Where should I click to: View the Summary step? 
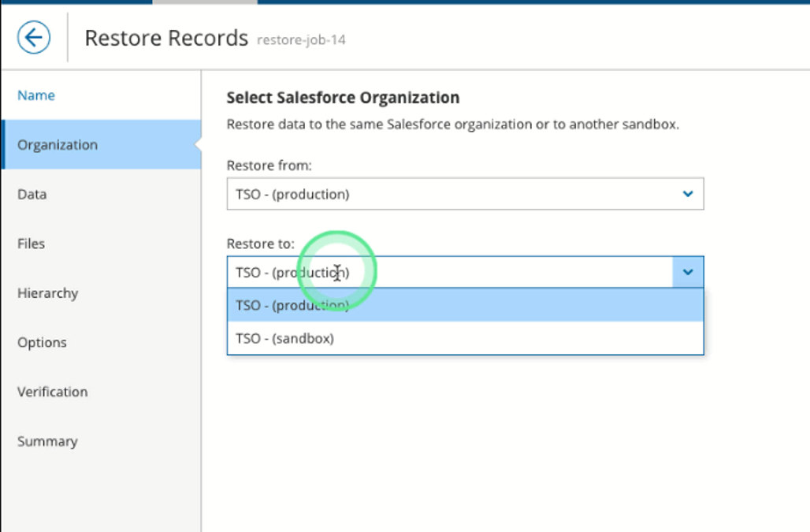tap(47, 441)
